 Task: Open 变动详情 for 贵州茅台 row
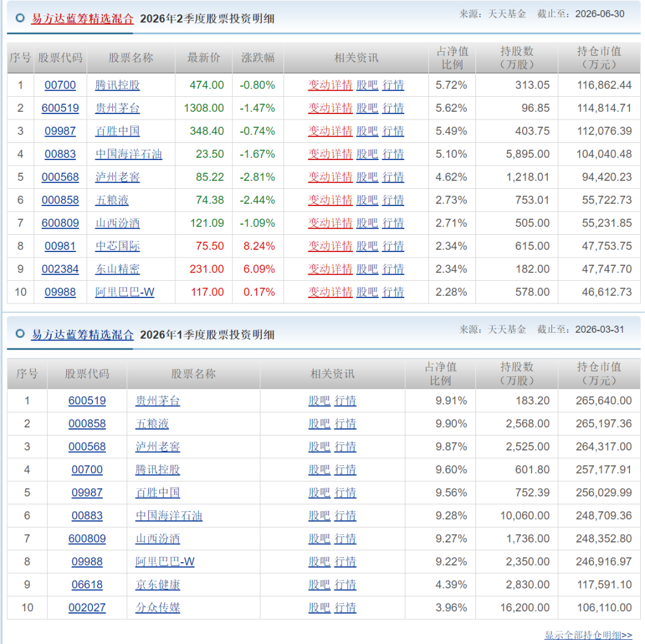330,108
